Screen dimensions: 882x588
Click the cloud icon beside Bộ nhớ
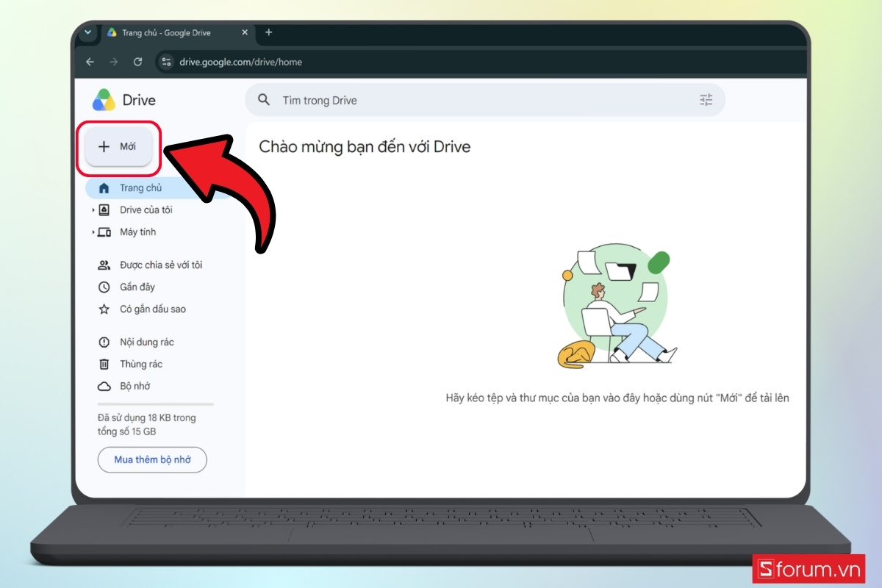104,387
